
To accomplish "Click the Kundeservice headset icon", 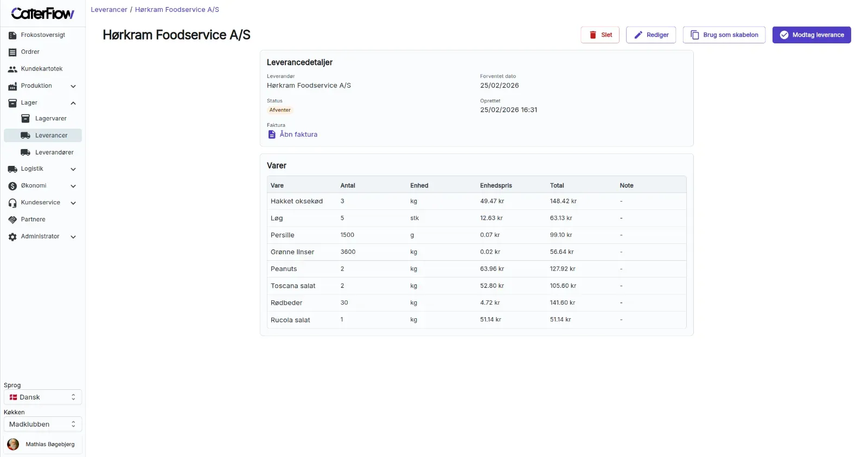I will (12, 203).
